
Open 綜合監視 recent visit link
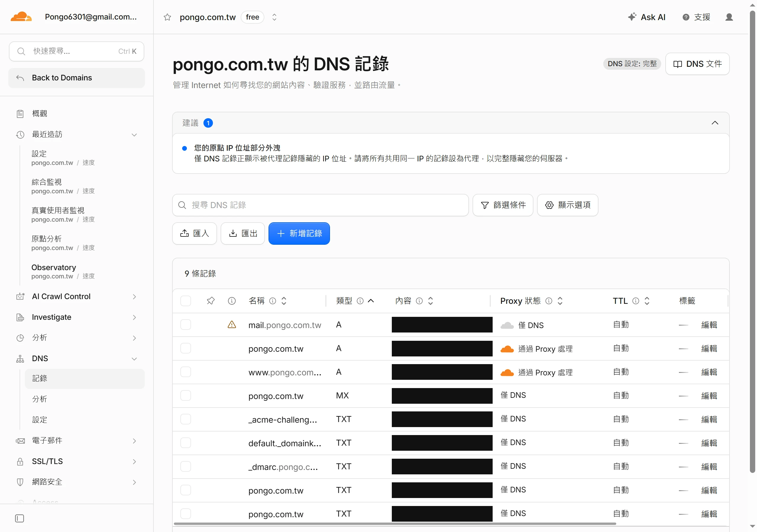click(x=63, y=186)
